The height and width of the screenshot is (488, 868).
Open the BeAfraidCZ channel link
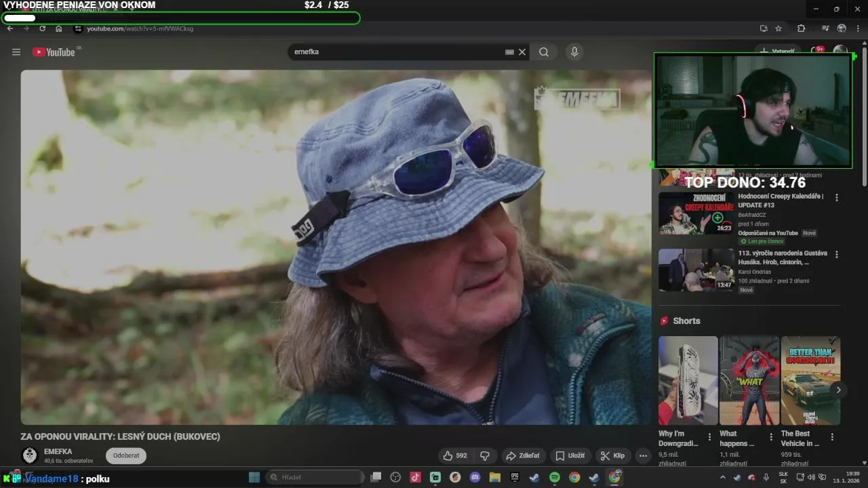coord(752,215)
